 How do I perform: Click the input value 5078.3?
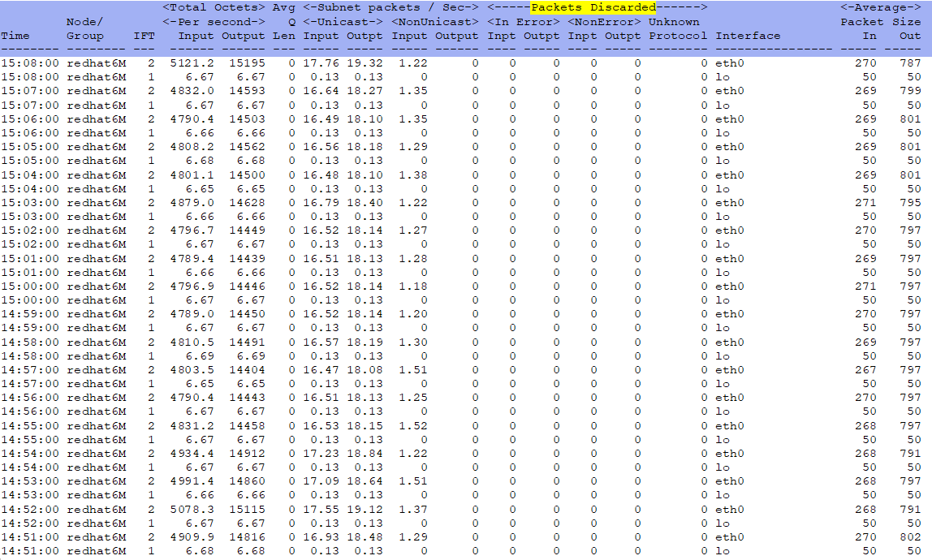pyautogui.click(x=196, y=510)
